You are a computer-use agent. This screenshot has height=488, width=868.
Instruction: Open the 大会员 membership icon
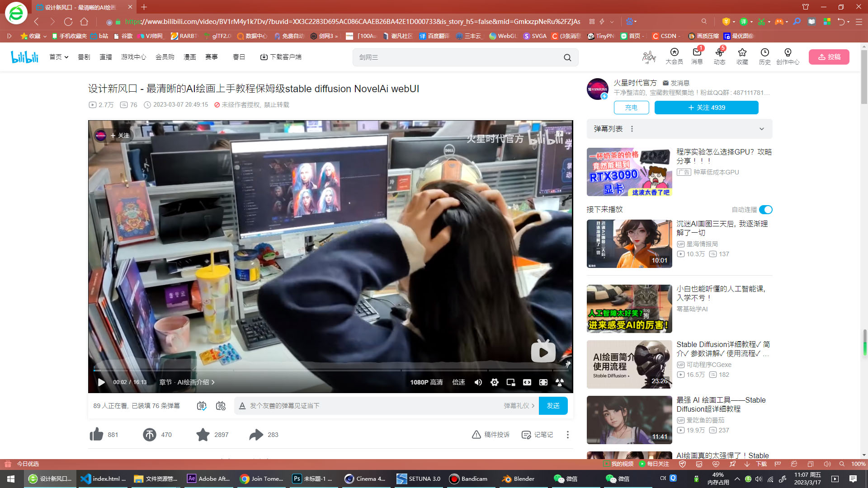click(x=674, y=56)
